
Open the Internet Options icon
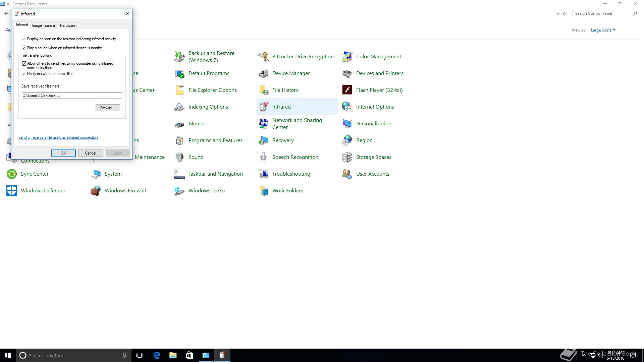tap(347, 107)
